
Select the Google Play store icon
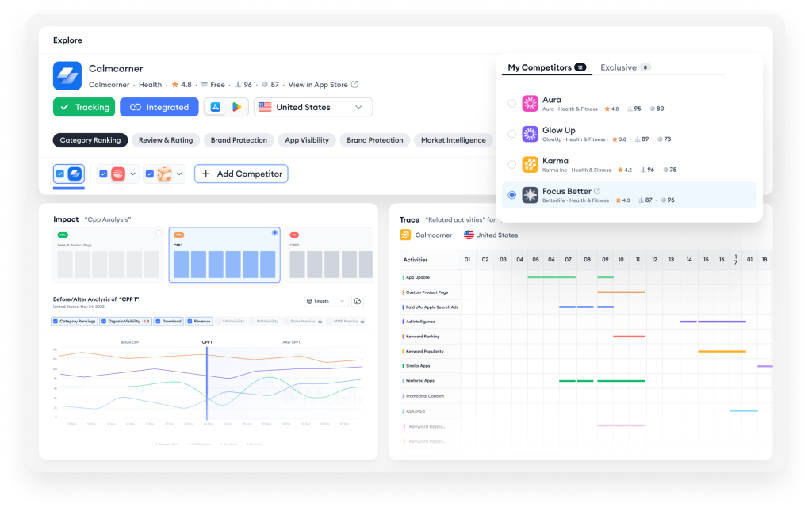[236, 107]
